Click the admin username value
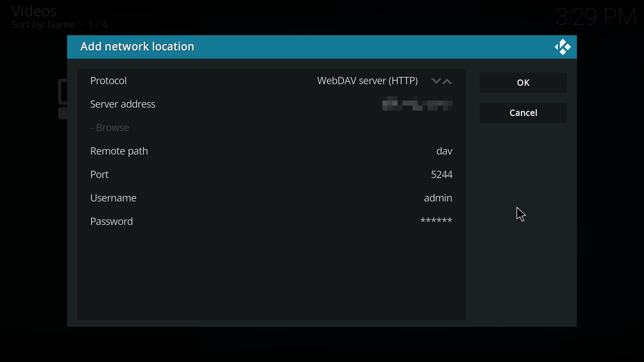 [438, 198]
